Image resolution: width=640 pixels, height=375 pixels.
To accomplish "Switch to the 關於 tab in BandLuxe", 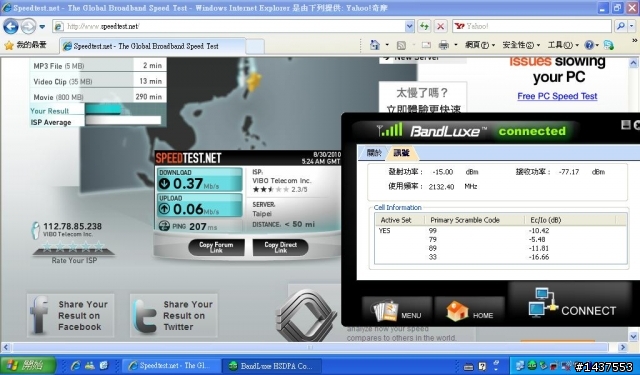I will click(x=374, y=153).
